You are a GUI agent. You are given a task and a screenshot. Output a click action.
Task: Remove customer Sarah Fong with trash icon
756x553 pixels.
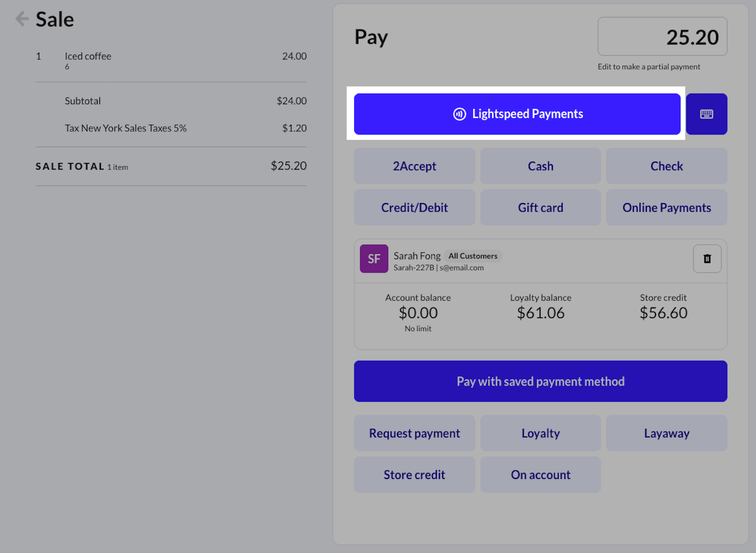point(707,259)
